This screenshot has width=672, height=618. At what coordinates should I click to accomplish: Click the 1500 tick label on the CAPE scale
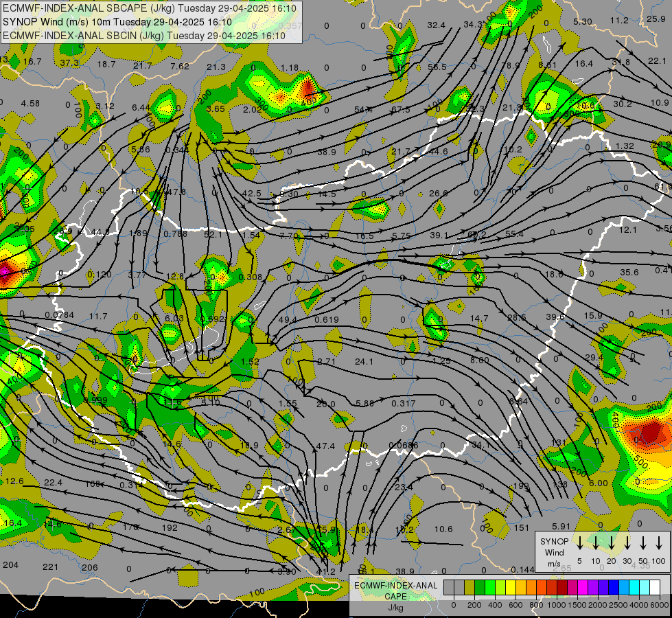click(x=577, y=605)
